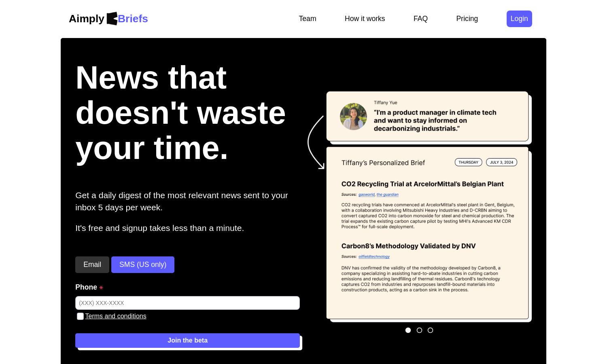Click the red required asterisk by Phone
The width and height of the screenshot is (607, 364).
coord(101,288)
